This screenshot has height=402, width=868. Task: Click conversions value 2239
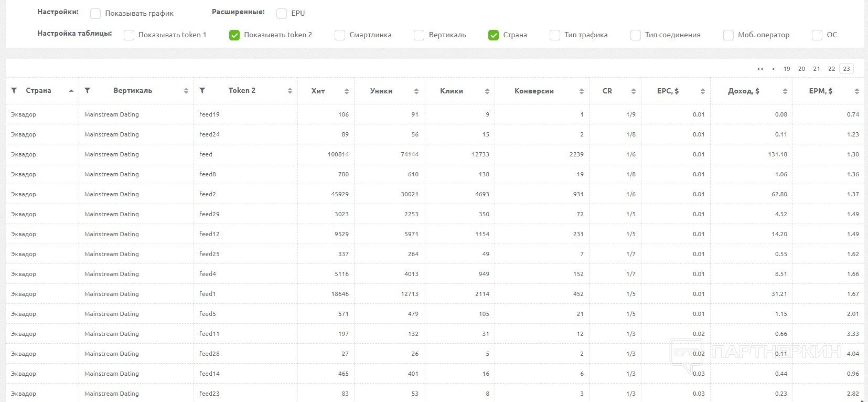(x=576, y=154)
